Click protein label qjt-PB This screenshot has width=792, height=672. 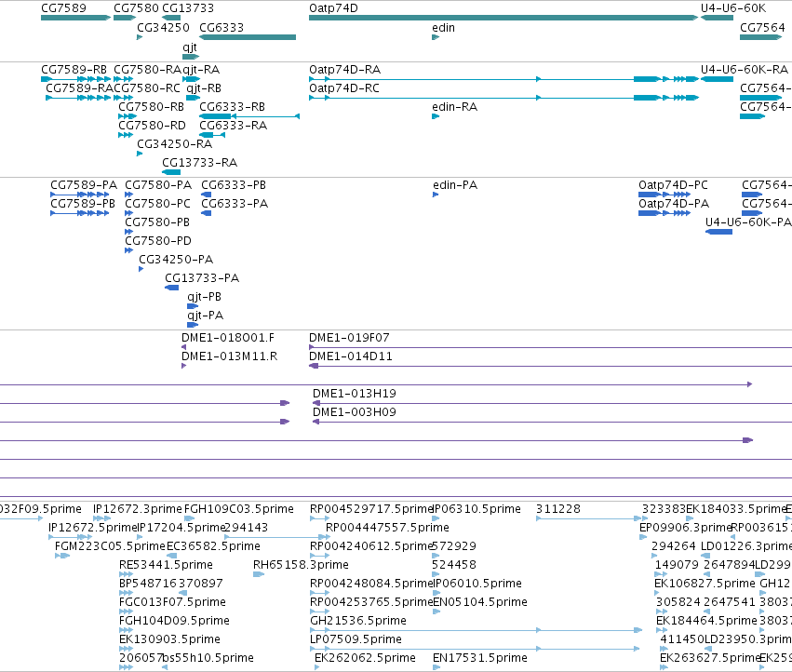click(205, 297)
